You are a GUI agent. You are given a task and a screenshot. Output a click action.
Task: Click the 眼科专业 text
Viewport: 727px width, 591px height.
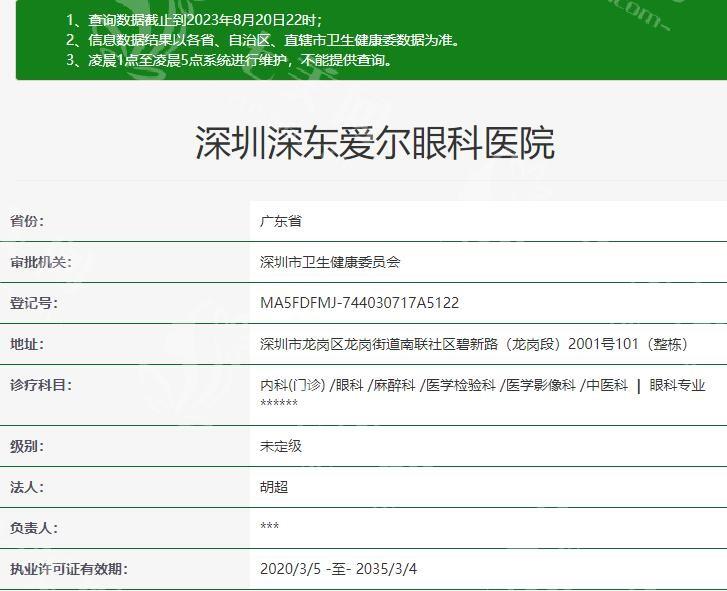coord(677,385)
